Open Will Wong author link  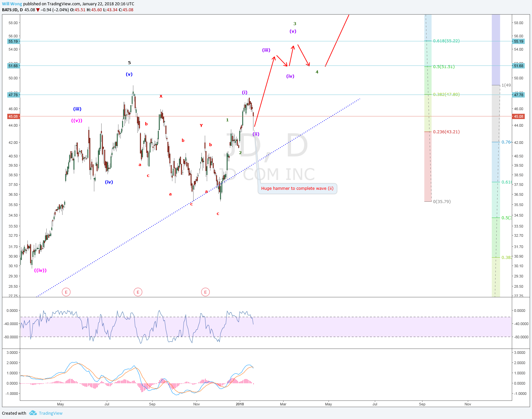coord(12,4)
